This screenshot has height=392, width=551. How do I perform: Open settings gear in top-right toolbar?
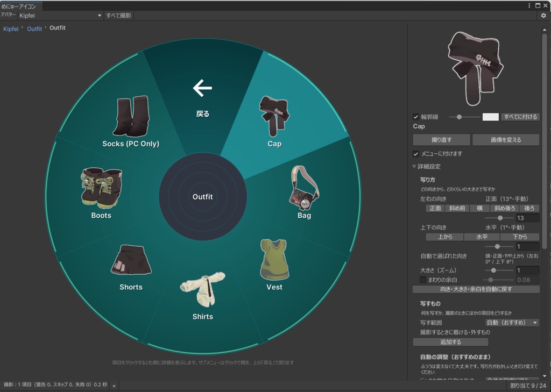click(543, 16)
